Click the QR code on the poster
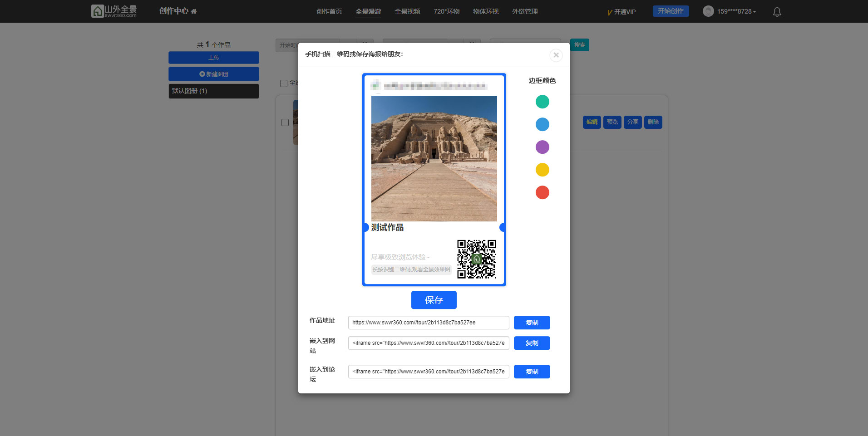 (x=476, y=259)
